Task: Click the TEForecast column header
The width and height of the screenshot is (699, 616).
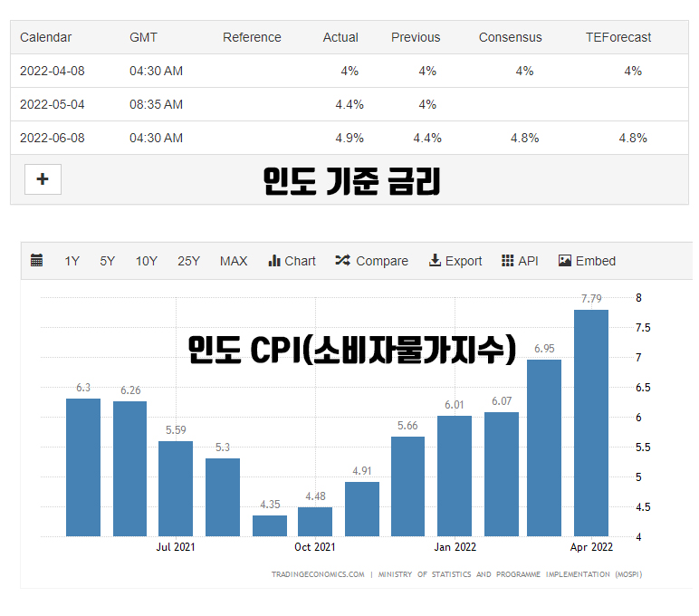Action: (618, 37)
